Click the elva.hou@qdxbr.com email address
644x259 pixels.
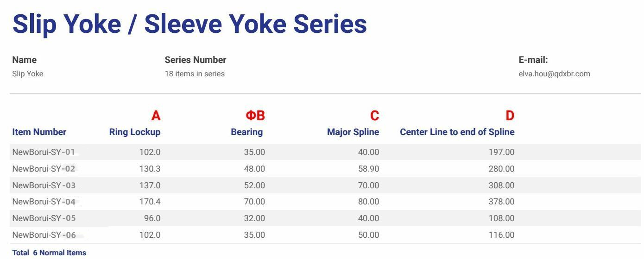[554, 74]
